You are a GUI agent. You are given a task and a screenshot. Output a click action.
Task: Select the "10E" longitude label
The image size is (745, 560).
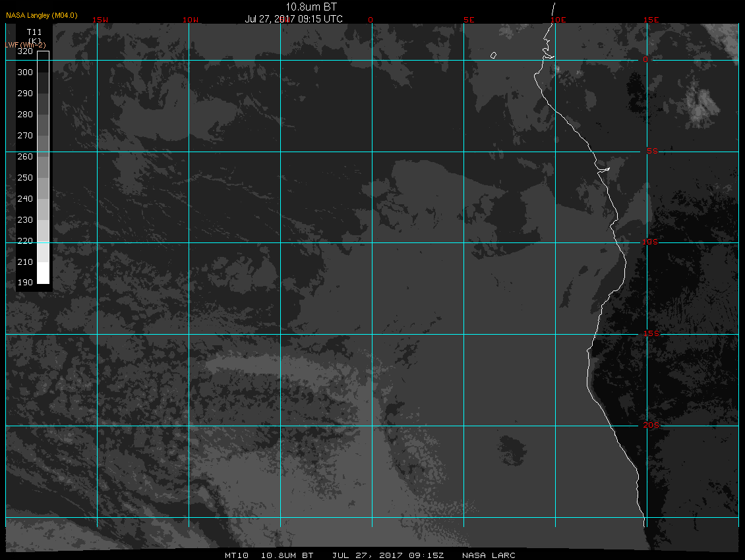click(558, 20)
